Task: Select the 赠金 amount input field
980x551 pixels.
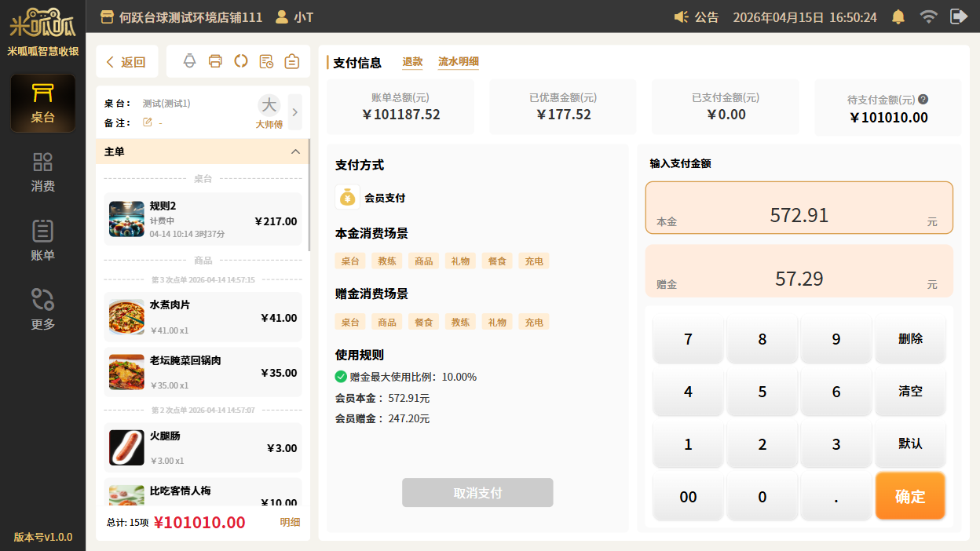Action: (x=799, y=271)
